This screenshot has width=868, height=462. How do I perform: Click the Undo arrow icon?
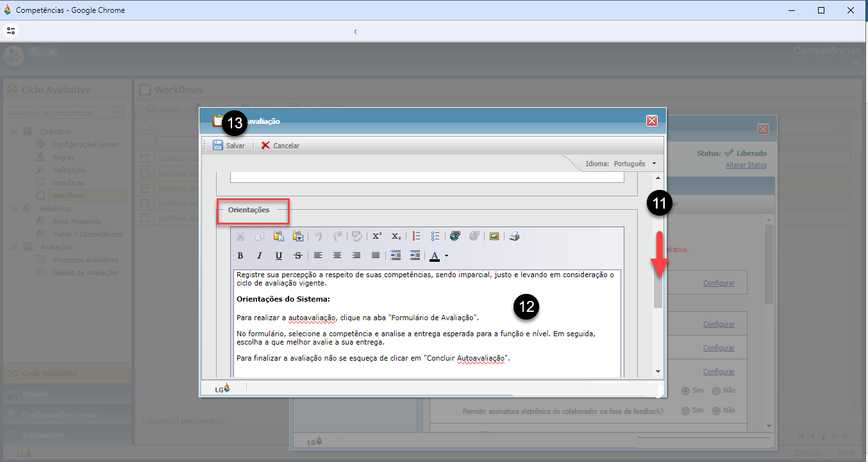click(318, 236)
